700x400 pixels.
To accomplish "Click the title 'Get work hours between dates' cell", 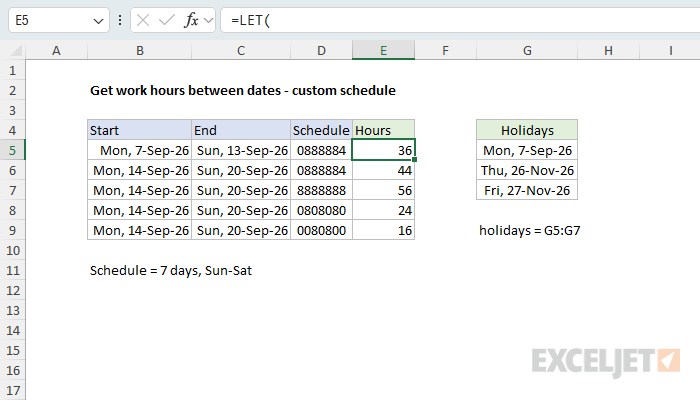I will click(243, 91).
